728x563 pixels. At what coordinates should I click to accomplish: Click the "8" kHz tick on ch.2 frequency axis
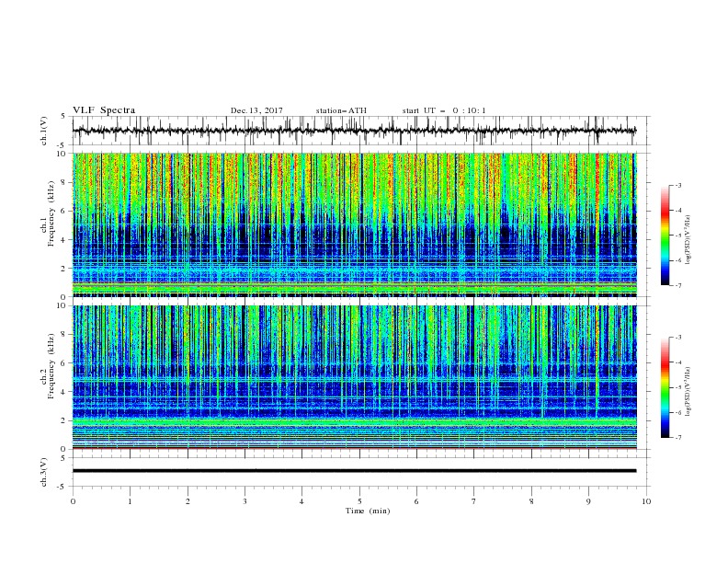(x=64, y=335)
